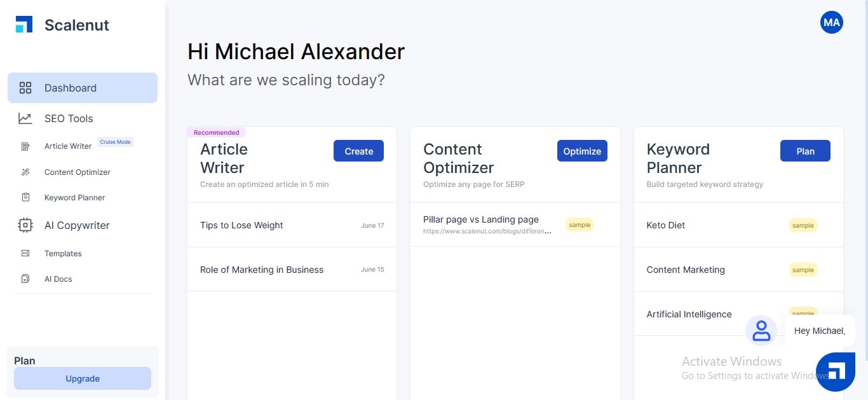Viewport: 868px width, 400px height.
Task: Click the Keyword Planner clipboard icon
Action: 25,198
